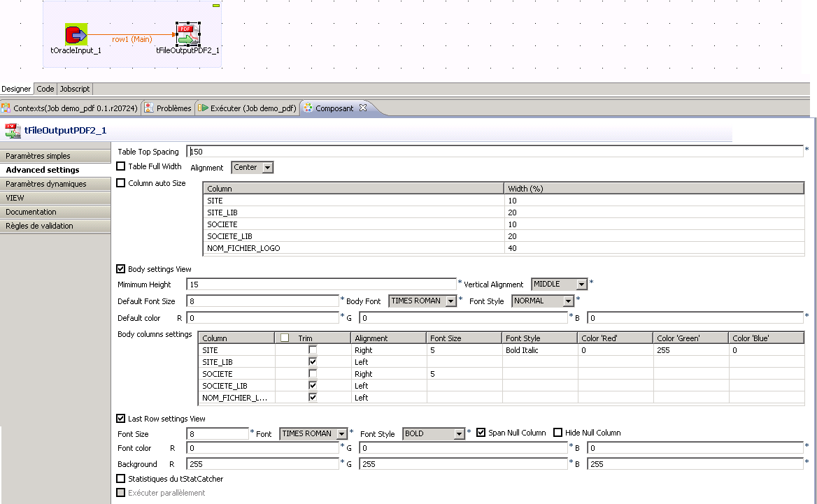Uncheck Span Null Column
The image size is (817, 504).
point(481,432)
